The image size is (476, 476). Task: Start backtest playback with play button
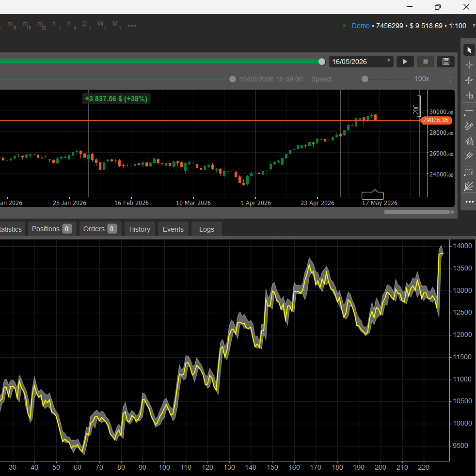click(405, 62)
